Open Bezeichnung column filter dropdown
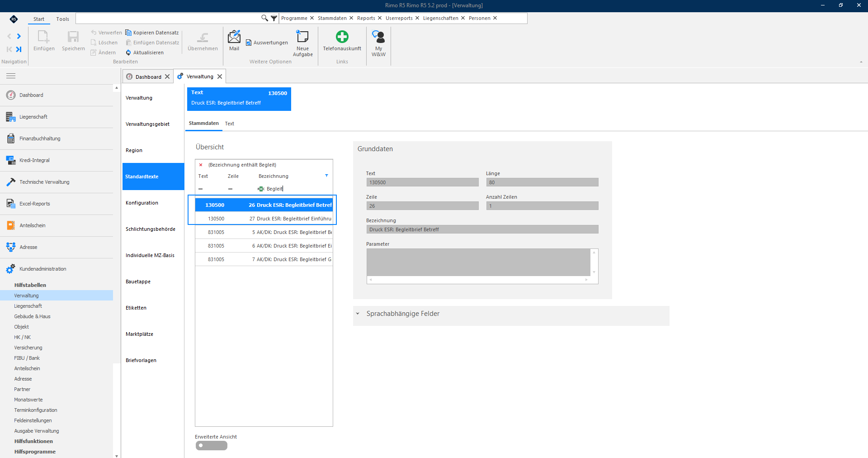This screenshot has width=868, height=458. click(x=326, y=176)
